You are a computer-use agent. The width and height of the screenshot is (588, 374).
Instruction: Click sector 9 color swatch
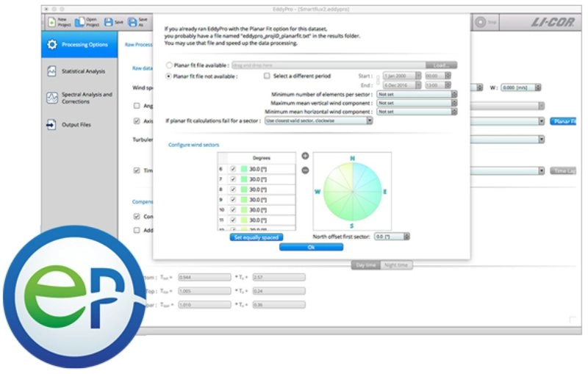pos(244,199)
